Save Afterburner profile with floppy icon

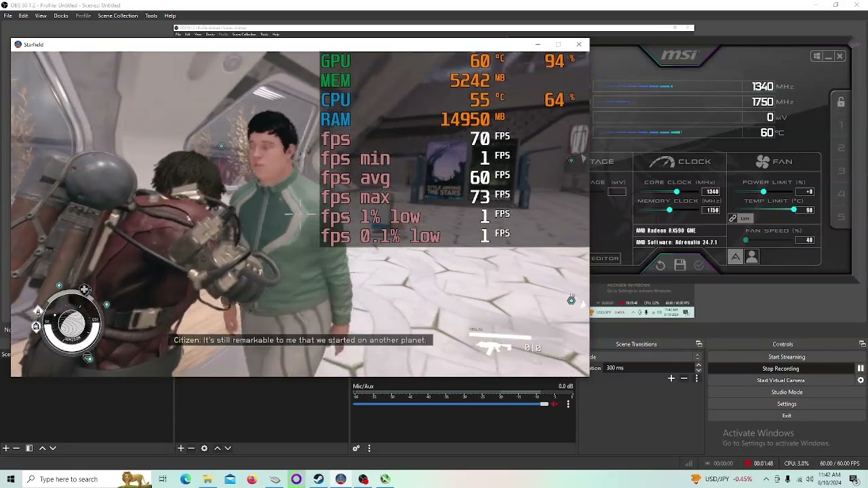(x=680, y=265)
